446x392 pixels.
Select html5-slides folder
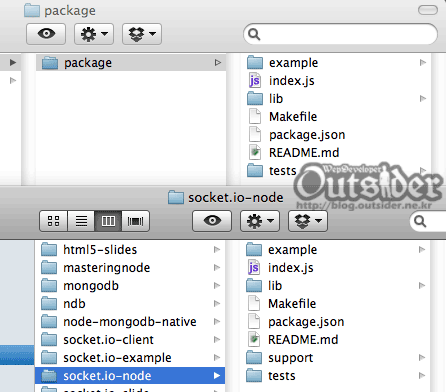click(130, 250)
